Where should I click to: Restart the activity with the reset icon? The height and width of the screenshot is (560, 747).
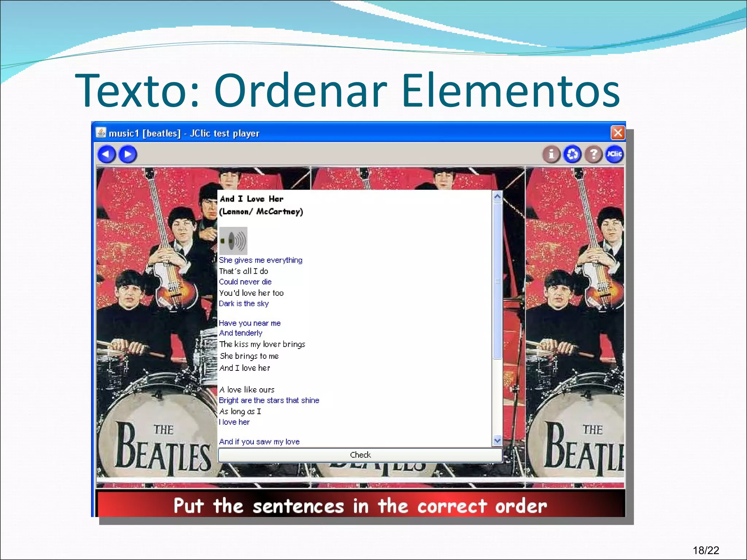point(572,154)
